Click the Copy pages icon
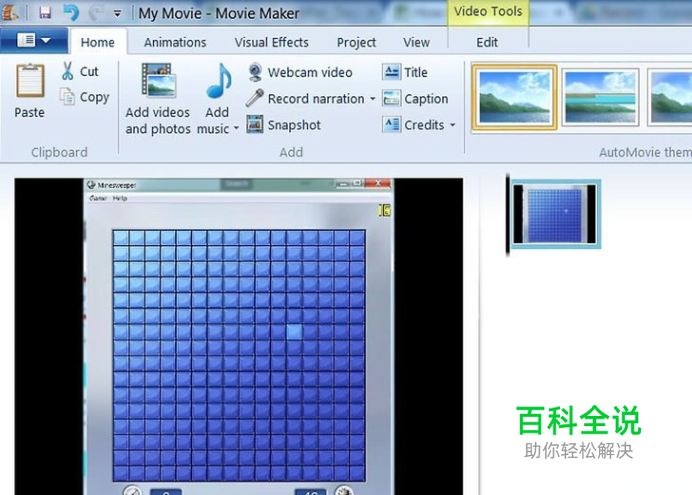Viewport: 692px width, 495px height. coord(68,97)
